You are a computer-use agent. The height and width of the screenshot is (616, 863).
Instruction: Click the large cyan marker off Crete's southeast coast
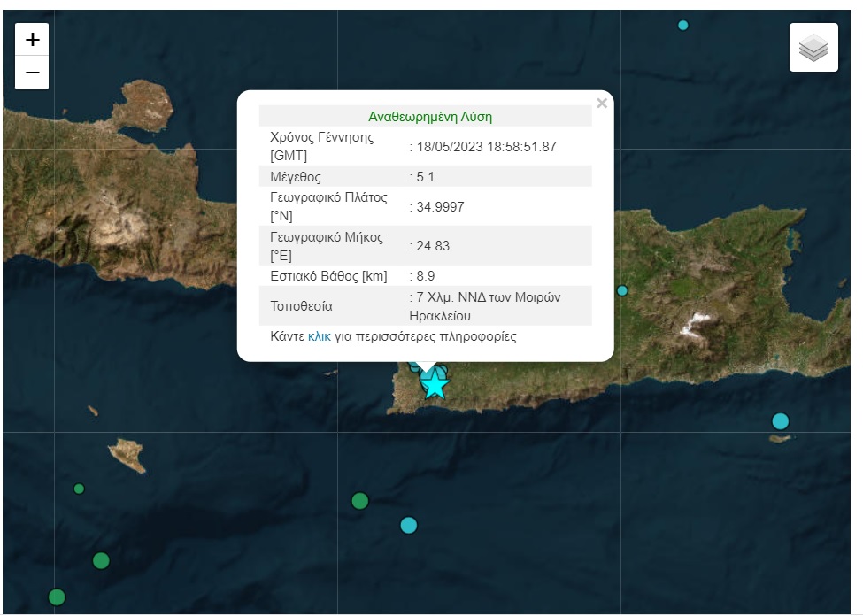[x=780, y=420]
